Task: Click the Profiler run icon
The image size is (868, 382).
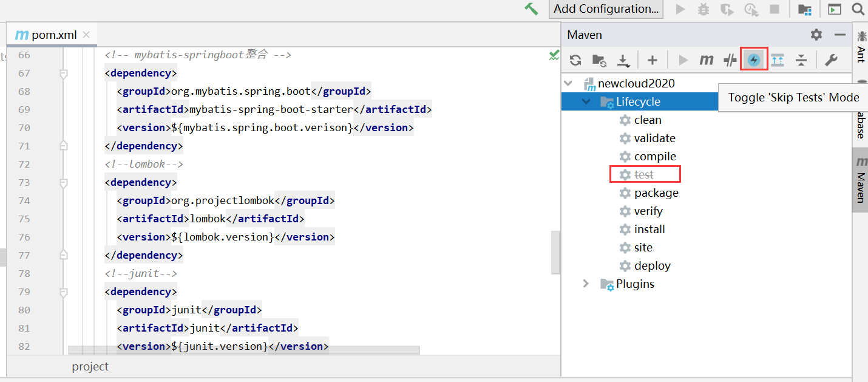Action: point(751,9)
